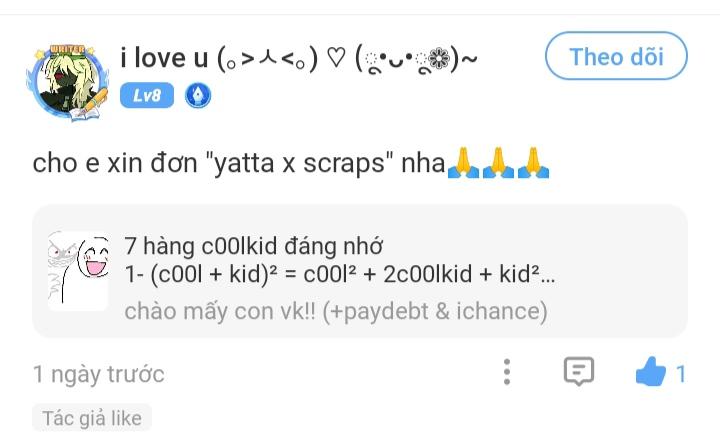The width and height of the screenshot is (720, 441).
Task: Click the username "i love u"
Action: [x=163, y=59]
